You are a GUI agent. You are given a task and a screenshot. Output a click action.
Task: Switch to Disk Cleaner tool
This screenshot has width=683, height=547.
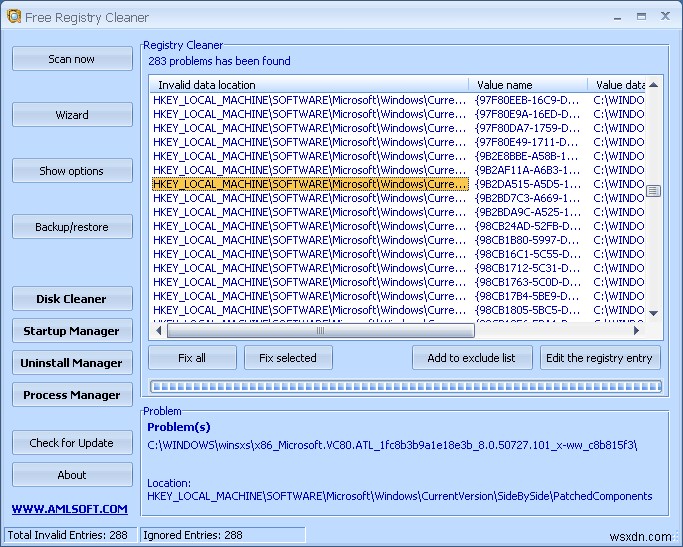[x=72, y=299]
